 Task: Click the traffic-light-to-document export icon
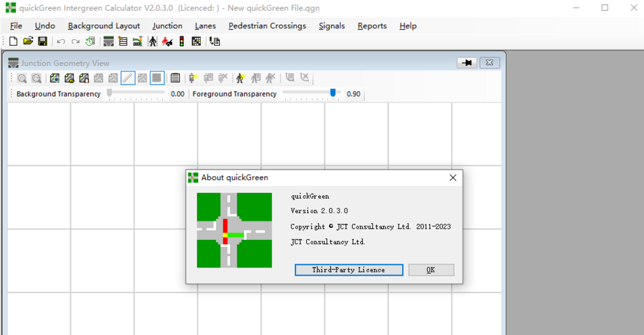(x=215, y=42)
